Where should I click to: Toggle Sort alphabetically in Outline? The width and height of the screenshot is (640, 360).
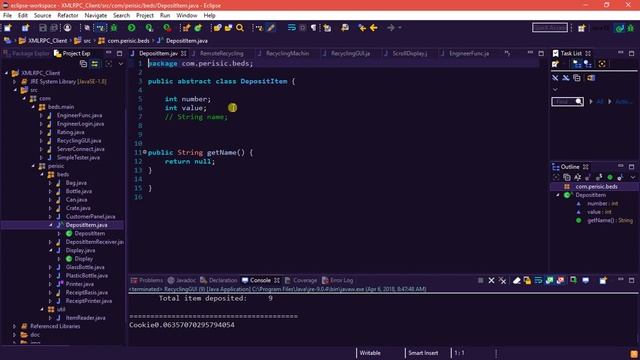578,177
